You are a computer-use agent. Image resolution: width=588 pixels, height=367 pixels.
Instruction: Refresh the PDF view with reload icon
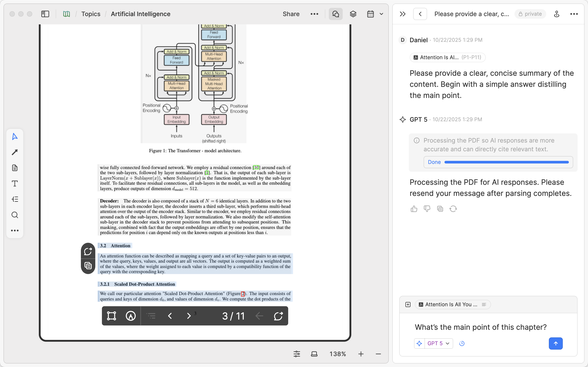278,316
